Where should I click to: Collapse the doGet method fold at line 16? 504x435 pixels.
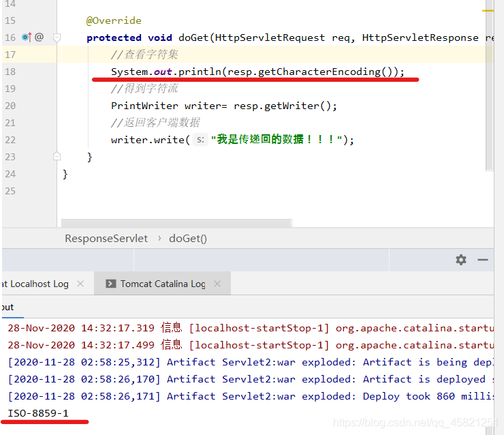(57, 37)
